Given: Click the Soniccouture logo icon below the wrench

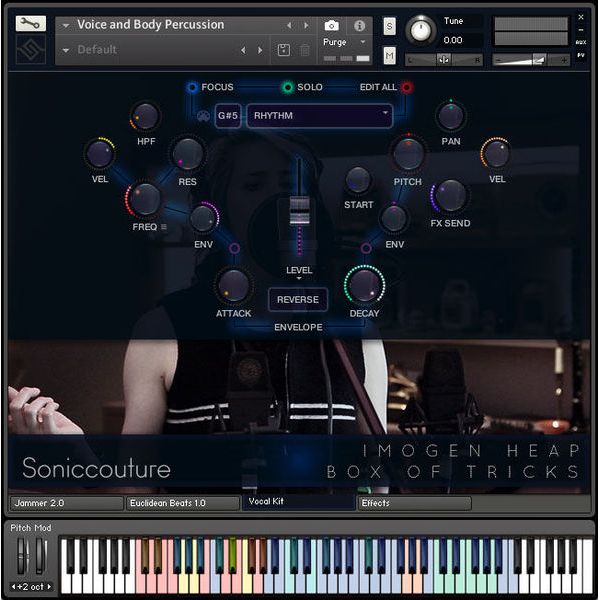Looking at the screenshot, I should coord(31,49).
